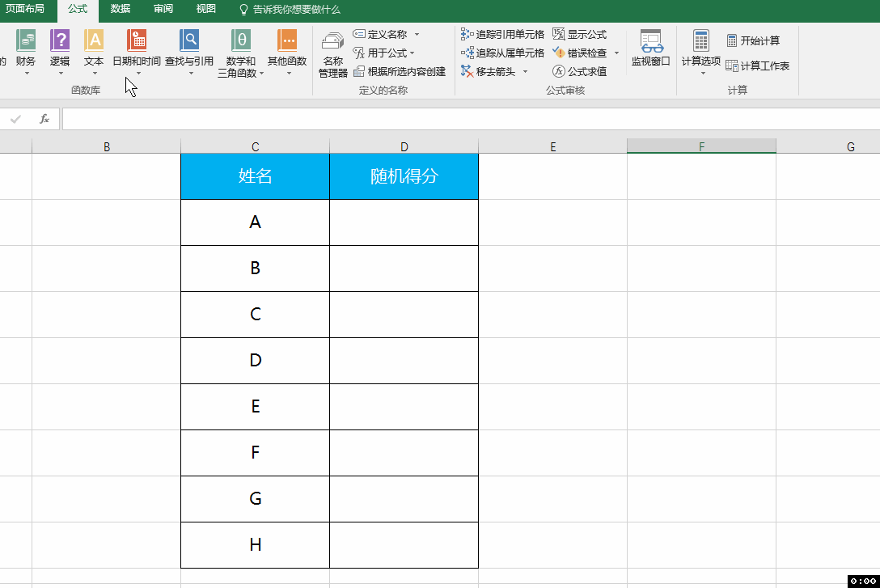The height and width of the screenshot is (588, 880).
Task: Click 错误检查 (Error Checking)
Action: 579,53
